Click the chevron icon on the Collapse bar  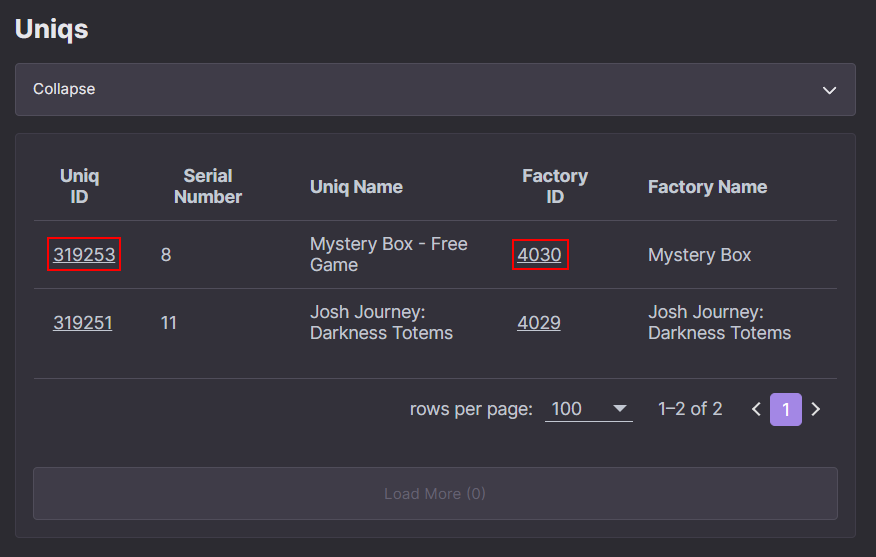(829, 90)
